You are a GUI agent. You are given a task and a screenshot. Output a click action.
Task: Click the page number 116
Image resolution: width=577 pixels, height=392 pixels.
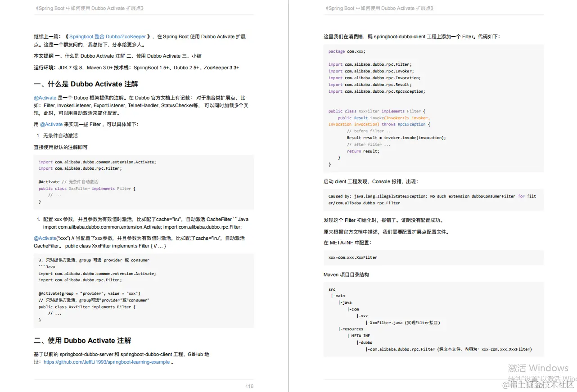coord(249,386)
